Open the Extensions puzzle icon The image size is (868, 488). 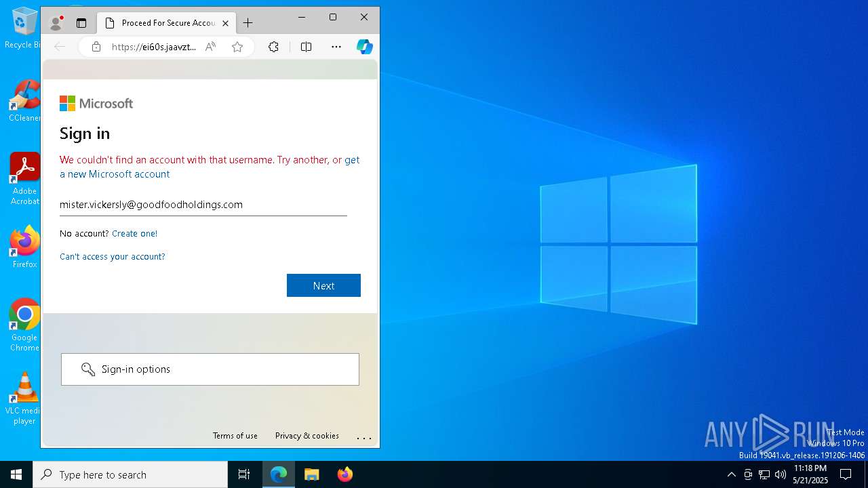273,47
